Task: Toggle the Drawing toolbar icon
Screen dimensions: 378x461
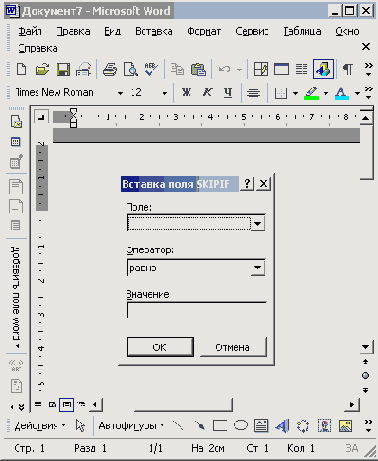Action: [x=323, y=69]
